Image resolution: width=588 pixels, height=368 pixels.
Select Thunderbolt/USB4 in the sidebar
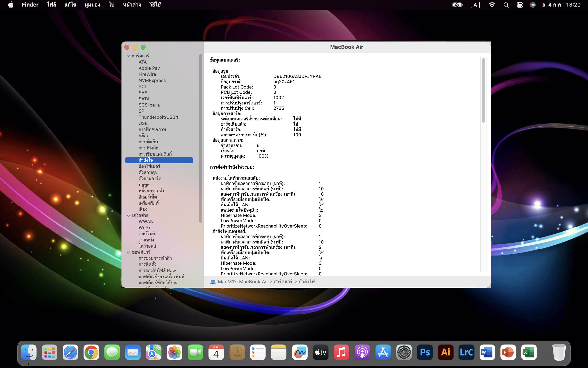[158, 117]
